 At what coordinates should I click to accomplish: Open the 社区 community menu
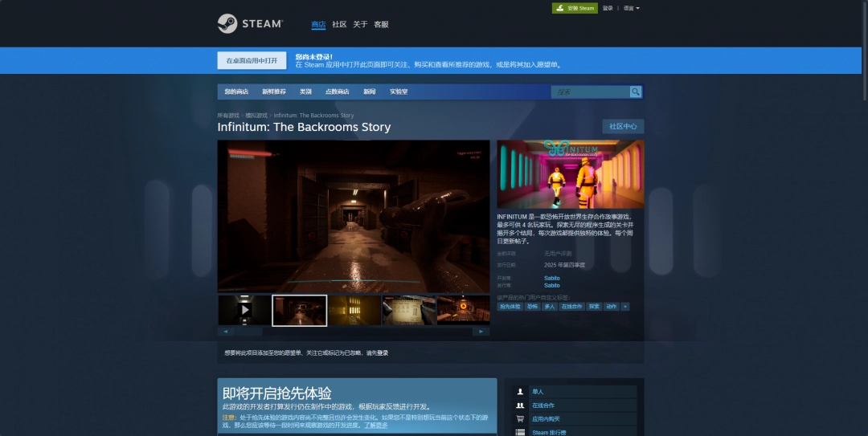click(339, 25)
